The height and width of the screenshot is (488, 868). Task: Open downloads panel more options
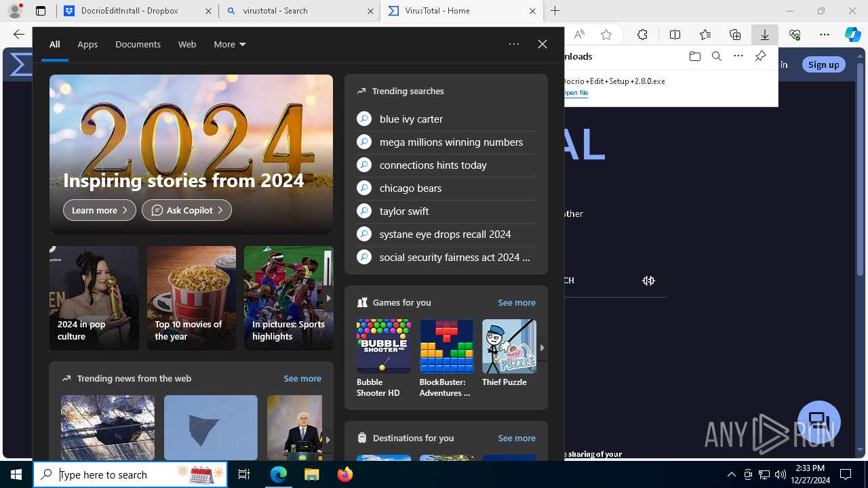[x=738, y=56]
